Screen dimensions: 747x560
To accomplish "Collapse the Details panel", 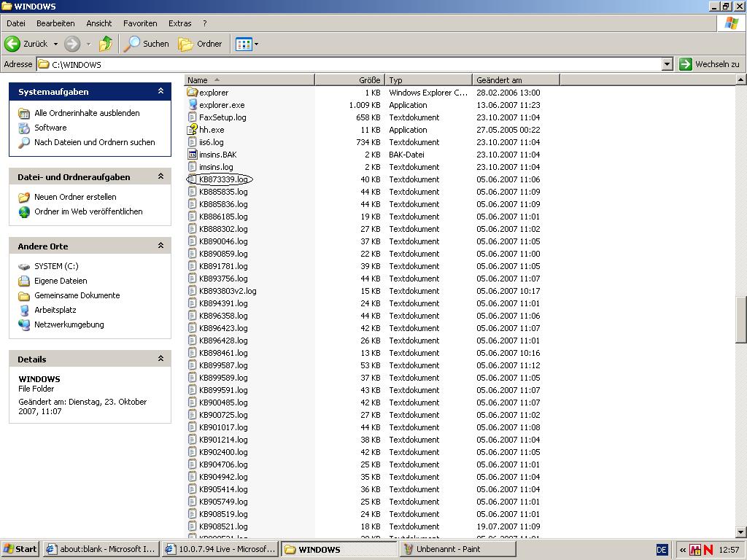I will click(160, 359).
